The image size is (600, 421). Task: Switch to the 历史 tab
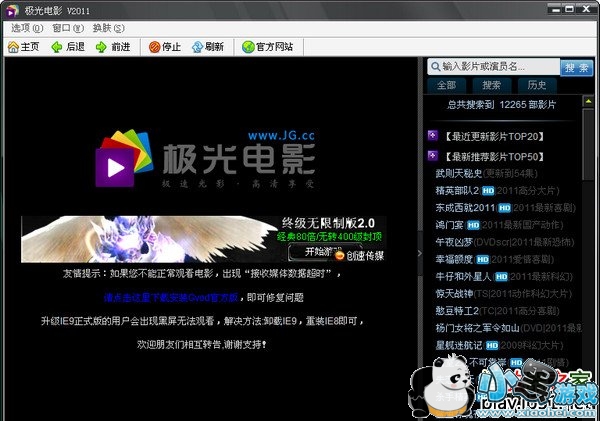tap(537, 85)
